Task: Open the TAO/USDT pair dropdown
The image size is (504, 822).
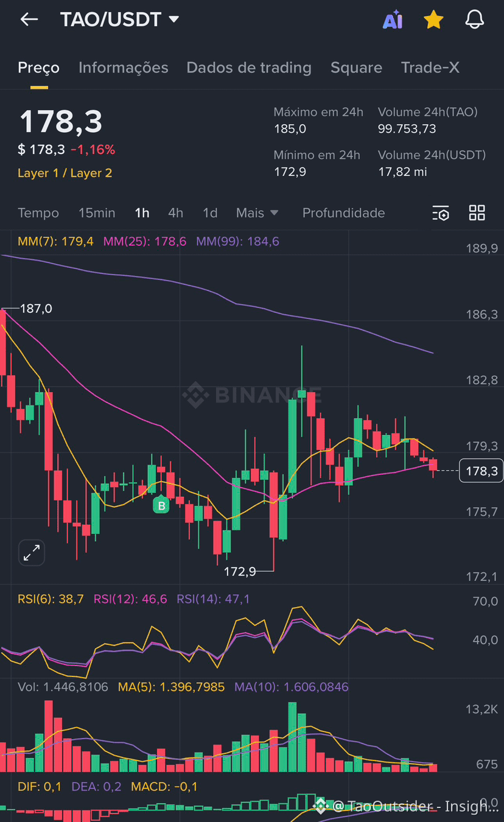Action: pyautogui.click(x=120, y=19)
